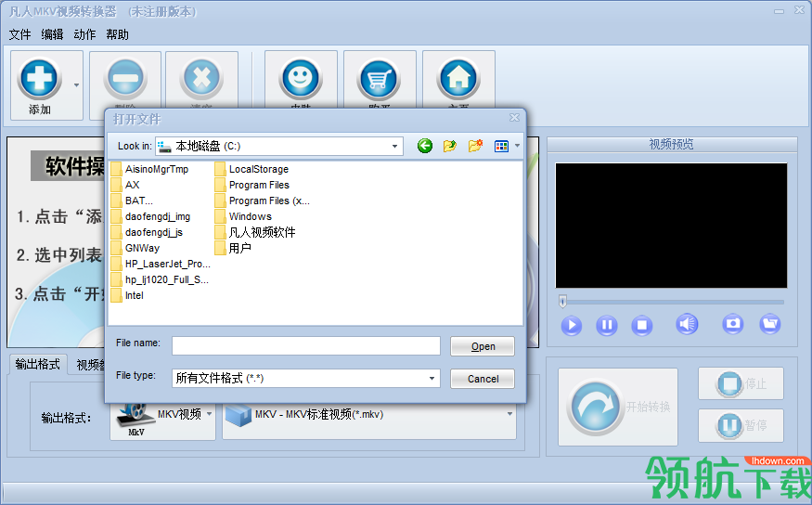
Task: Select the HP_LaserJet_Pro... folder
Action: (161, 265)
